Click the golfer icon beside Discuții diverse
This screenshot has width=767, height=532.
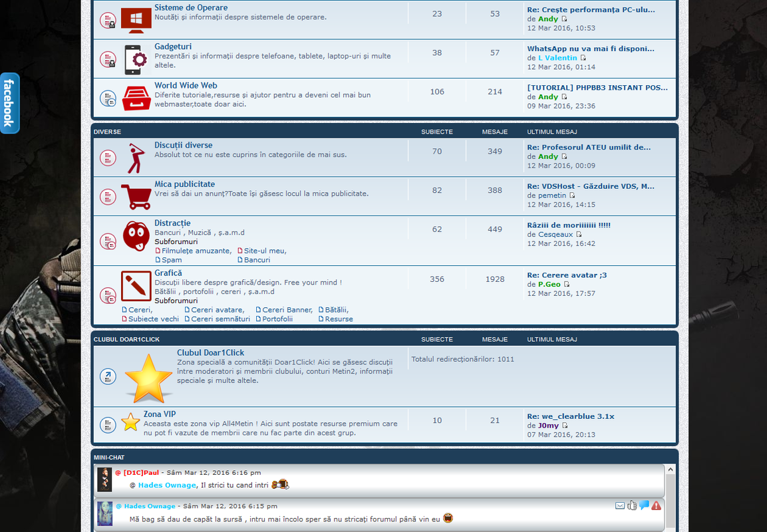click(136, 158)
